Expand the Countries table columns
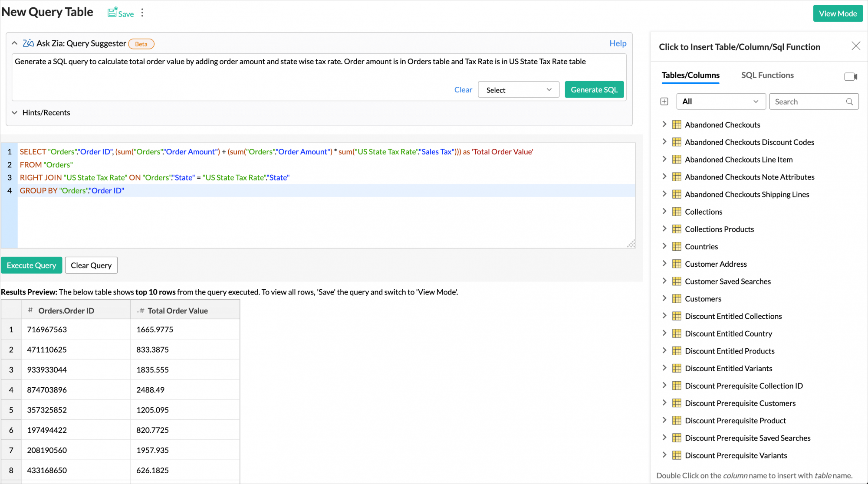Viewport: 868px width, 484px height. [664, 246]
